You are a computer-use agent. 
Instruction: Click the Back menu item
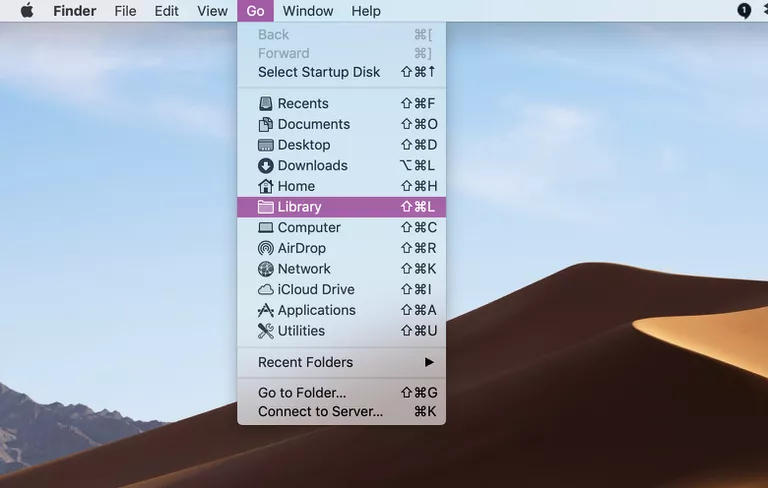pos(341,35)
